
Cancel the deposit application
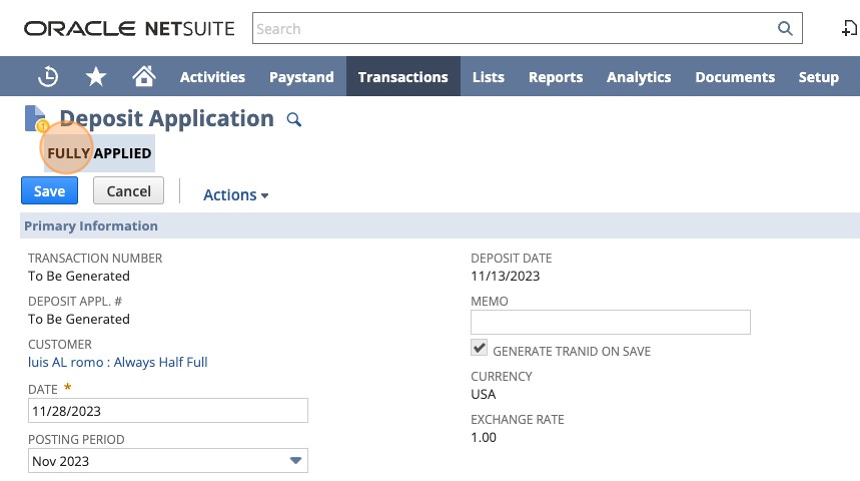[128, 190]
